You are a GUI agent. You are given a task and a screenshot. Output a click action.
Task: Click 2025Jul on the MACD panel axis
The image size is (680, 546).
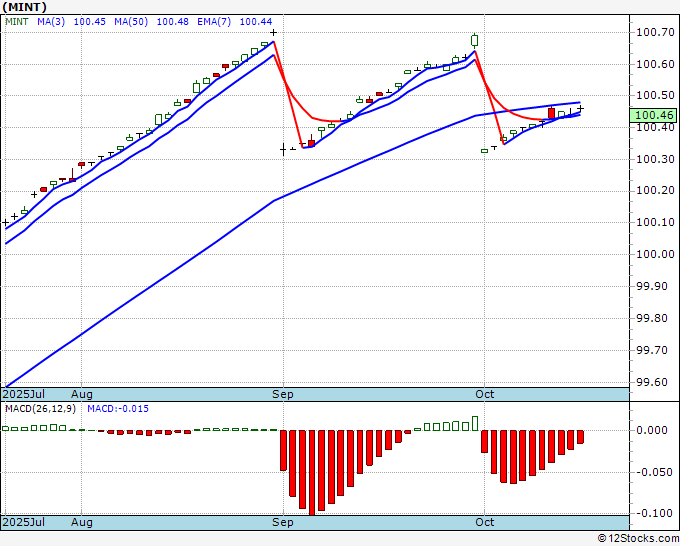23,522
